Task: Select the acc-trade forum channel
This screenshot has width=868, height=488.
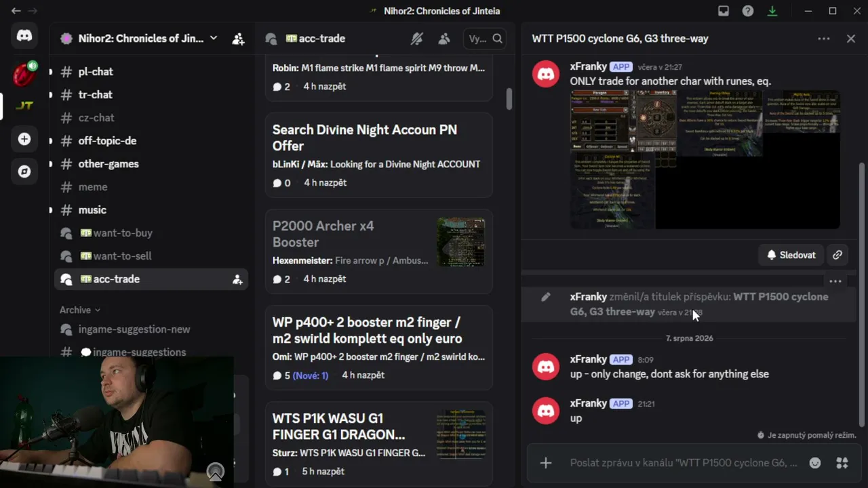Action: coord(151,279)
